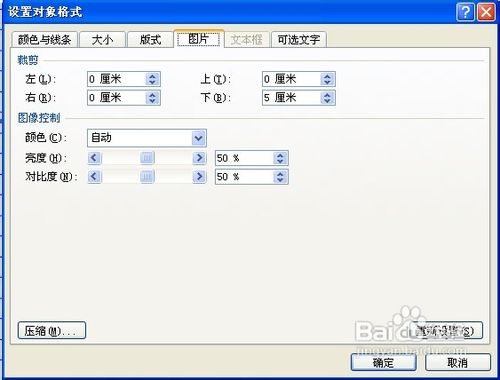
Task: Click left arrow of 亮度 slider
Action: coord(94,158)
